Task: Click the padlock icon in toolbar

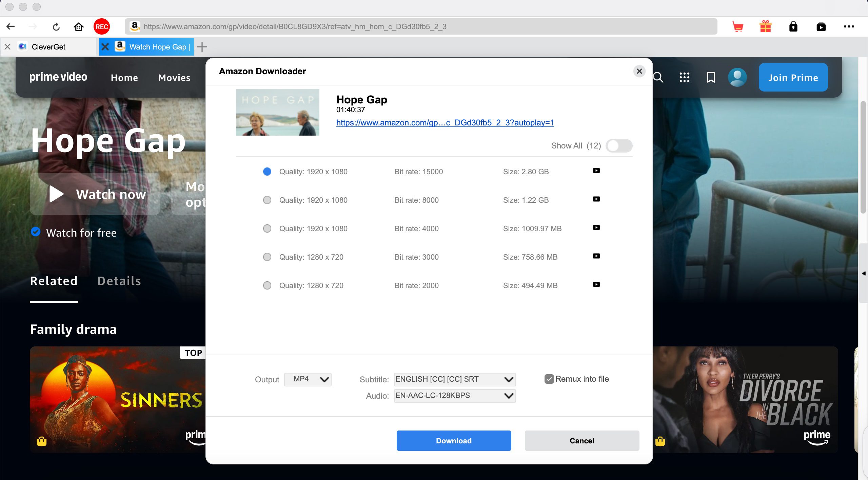Action: click(x=793, y=27)
